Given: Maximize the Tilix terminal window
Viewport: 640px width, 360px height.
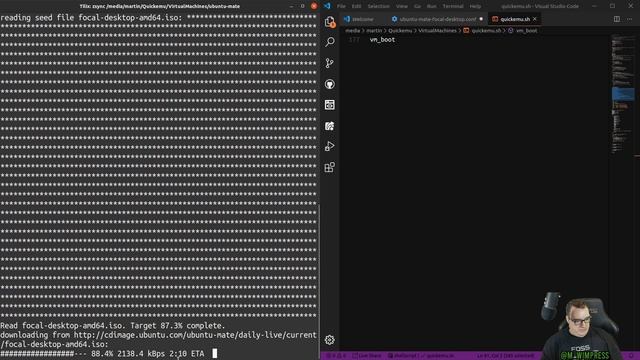Looking at the screenshot, I should coord(302,6).
